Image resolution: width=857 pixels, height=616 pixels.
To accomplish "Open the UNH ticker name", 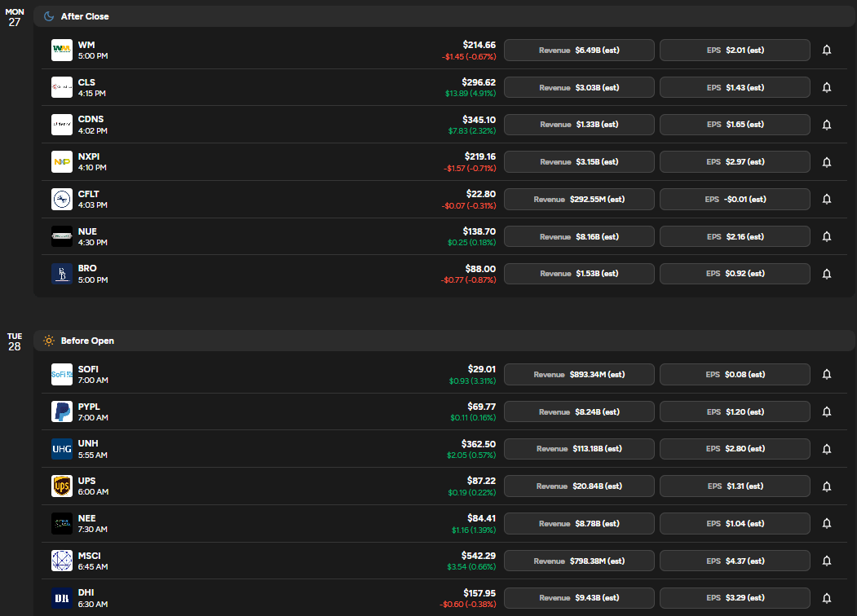I will 88,443.
